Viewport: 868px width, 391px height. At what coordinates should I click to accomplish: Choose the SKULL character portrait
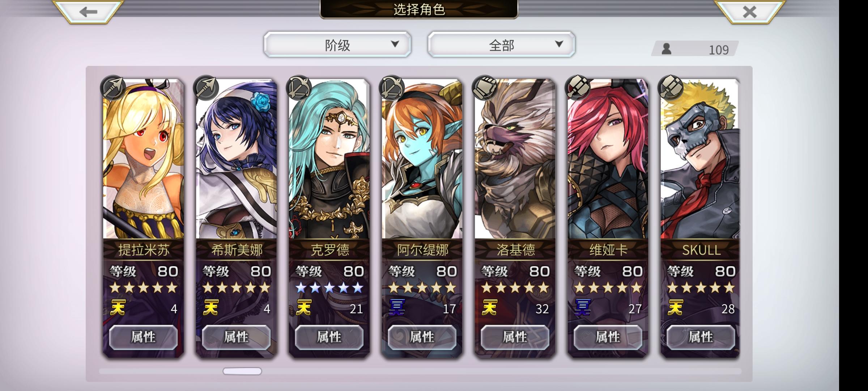[x=700, y=159]
